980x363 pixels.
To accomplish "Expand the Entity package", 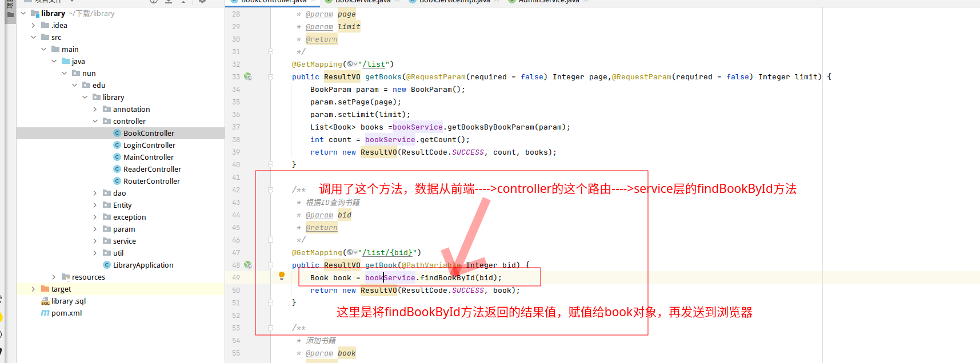I will pos(95,205).
